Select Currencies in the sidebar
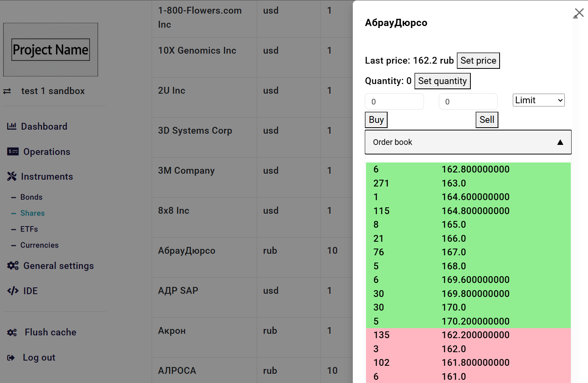The height and width of the screenshot is (383, 588). [x=39, y=245]
